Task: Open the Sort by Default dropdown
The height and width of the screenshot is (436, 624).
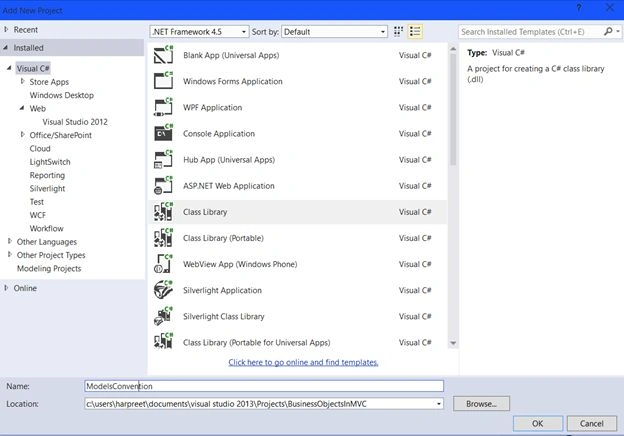Action: point(334,32)
